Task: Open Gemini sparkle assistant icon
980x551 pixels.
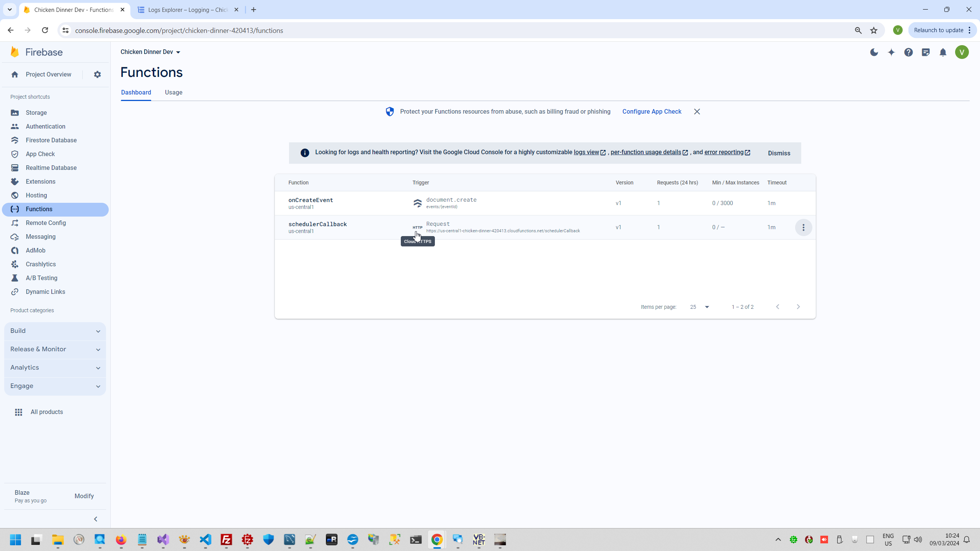Action: tap(891, 52)
